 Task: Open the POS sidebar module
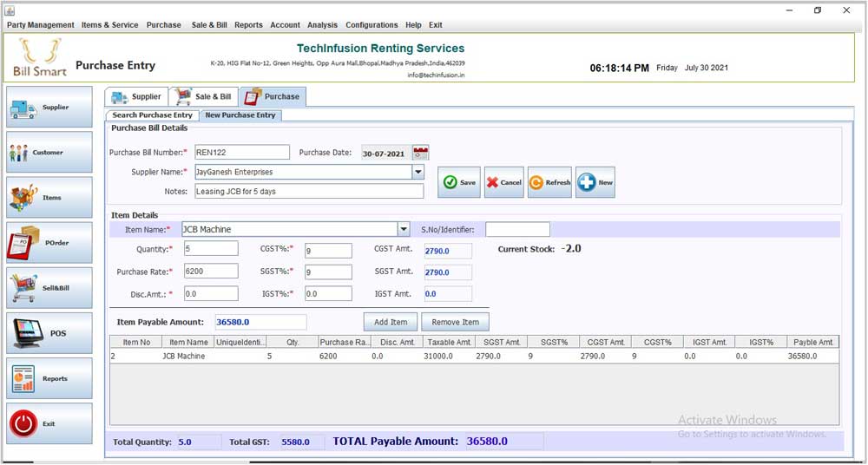[49, 333]
